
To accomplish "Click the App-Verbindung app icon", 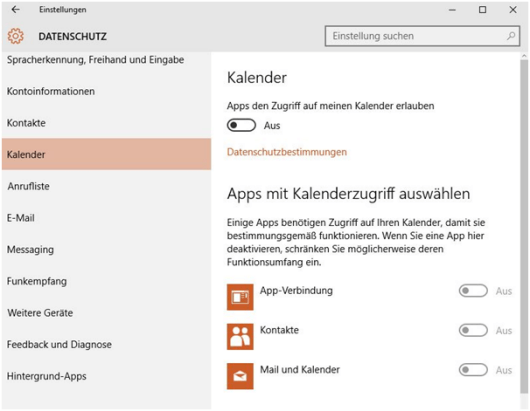I will tap(240, 297).
